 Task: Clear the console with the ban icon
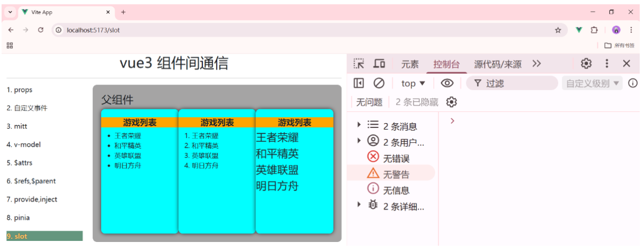point(379,83)
